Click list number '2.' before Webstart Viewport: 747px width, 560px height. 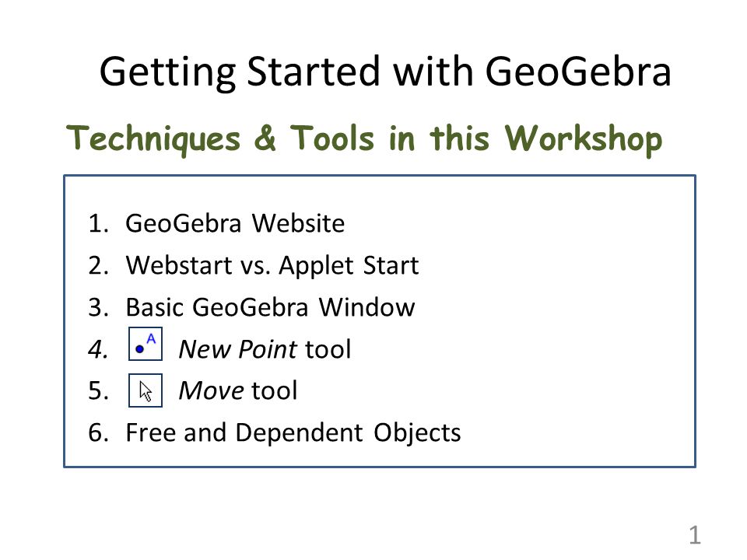pos(99,265)
